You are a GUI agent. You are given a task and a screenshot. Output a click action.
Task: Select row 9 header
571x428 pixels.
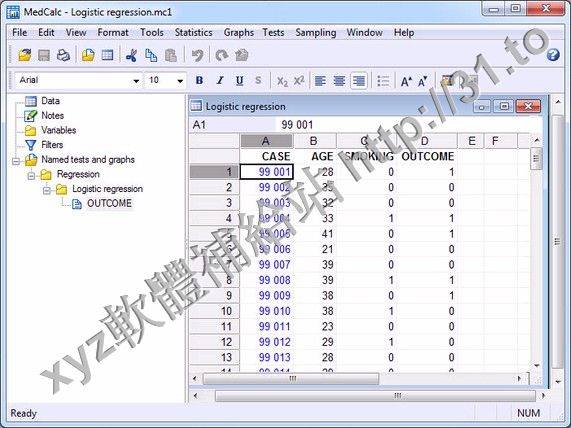click(214, 295)
